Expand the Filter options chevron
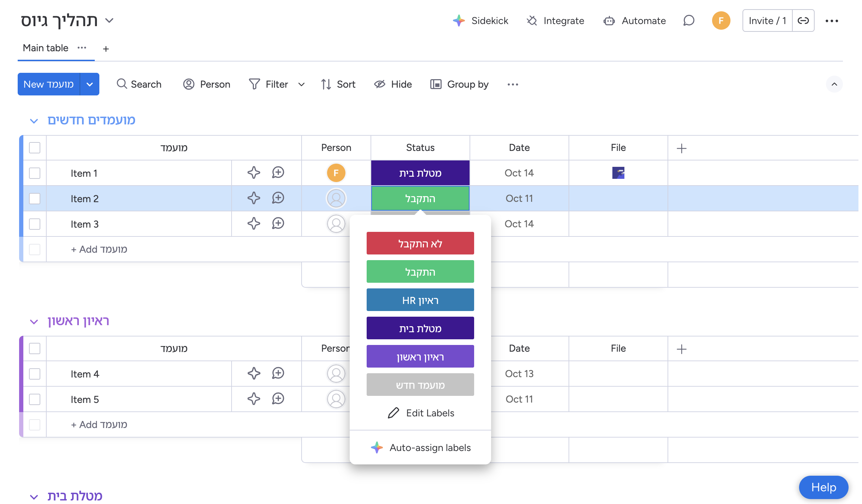The width and height of the screenshot is (862, 504). pyautogui.click(x=301, y=84)
